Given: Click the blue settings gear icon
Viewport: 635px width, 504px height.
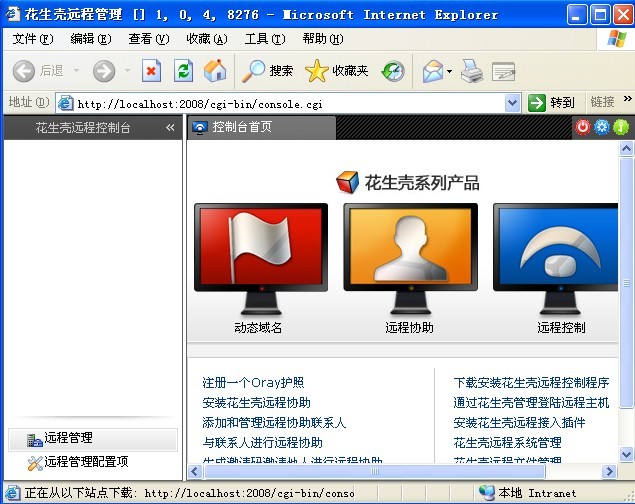Looking at the screenshot, I should pos(602,127).
